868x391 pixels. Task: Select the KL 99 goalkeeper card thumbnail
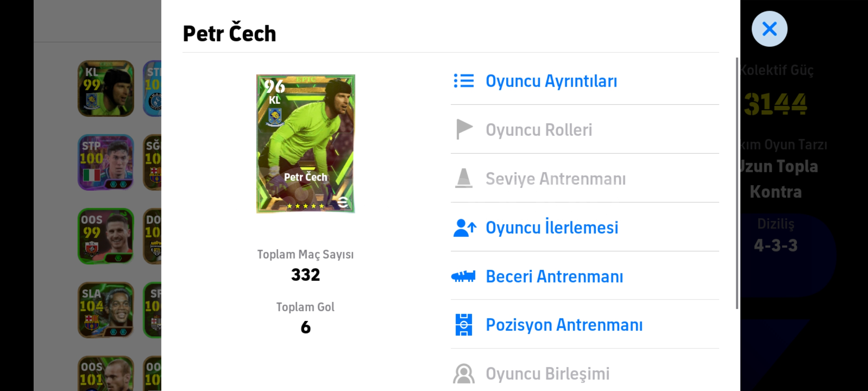tap(106, 89)
